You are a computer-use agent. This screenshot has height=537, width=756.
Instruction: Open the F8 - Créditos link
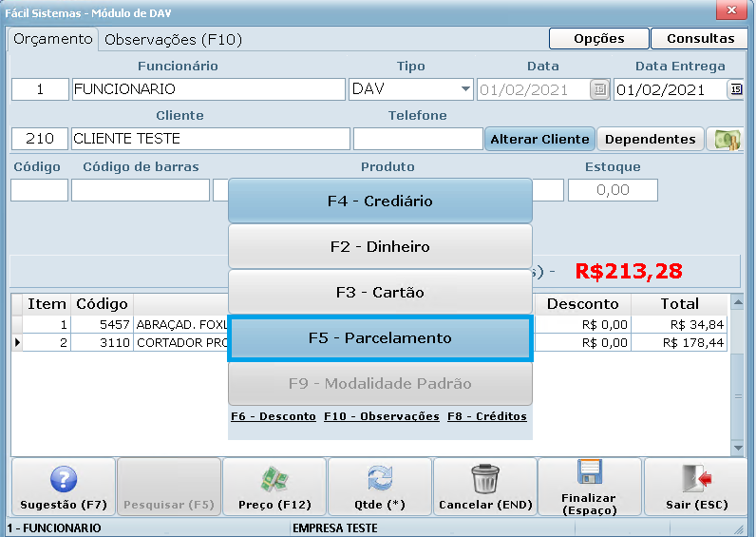486,416
